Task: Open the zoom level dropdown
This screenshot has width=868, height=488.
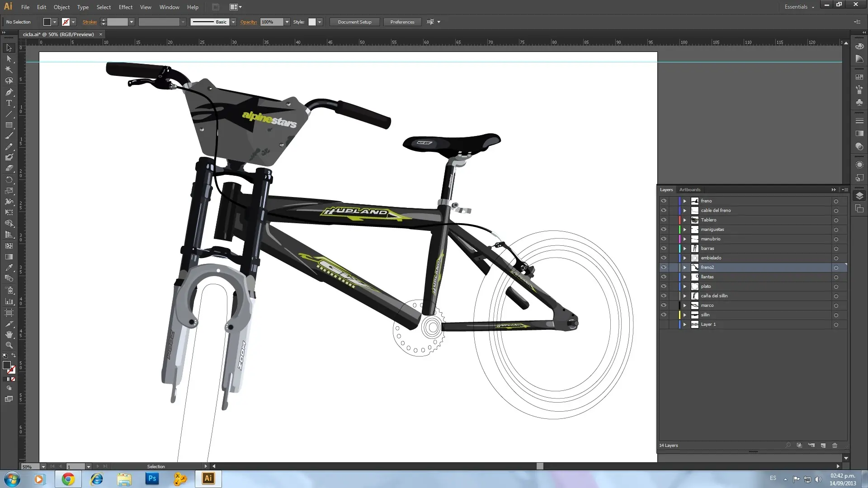Action: (43, 466)
